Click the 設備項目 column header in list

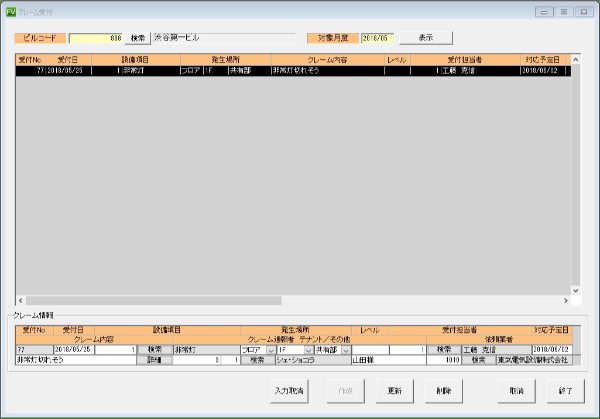[136, 60]
